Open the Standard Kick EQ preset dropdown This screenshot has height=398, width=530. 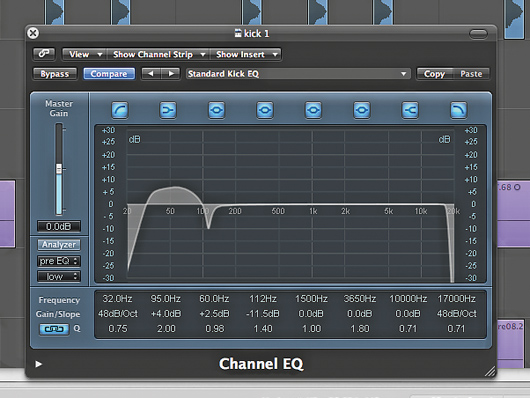298,74
